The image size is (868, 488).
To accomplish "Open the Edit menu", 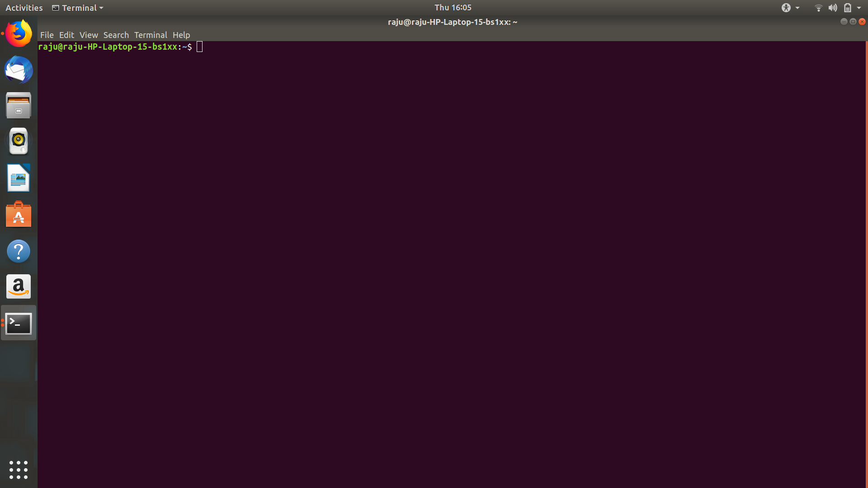I will pyautogui.click(x=66, y=35).
